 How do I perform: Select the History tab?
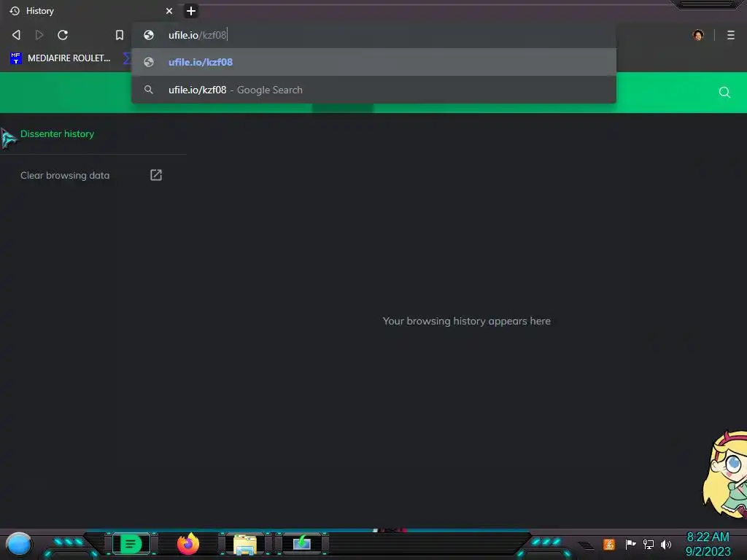point(90,11)
